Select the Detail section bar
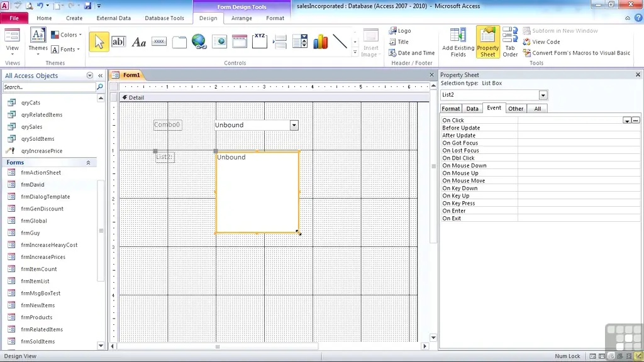644x362 pixels. pos(274,97)
